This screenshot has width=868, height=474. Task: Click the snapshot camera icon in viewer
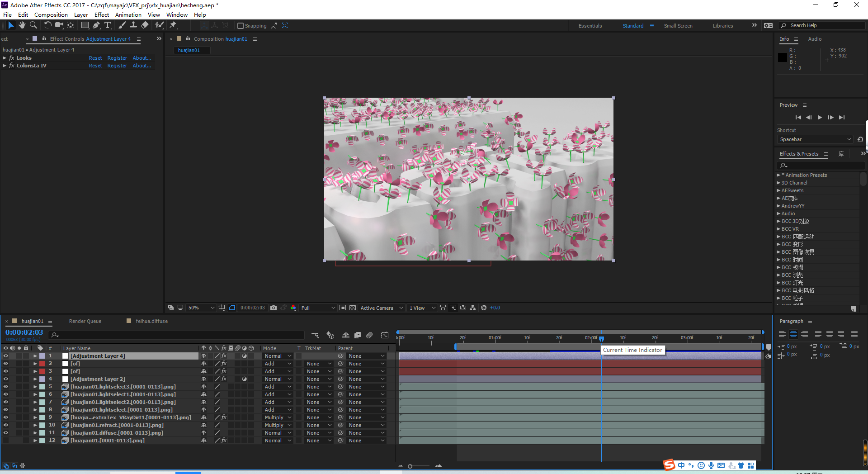tap(274, 308)
